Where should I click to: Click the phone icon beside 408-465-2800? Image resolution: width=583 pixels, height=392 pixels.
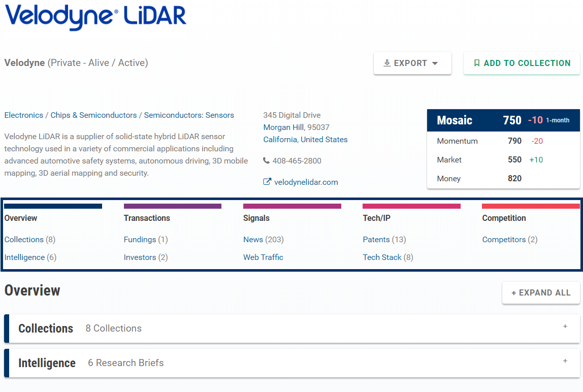click(x=266, y=160)
